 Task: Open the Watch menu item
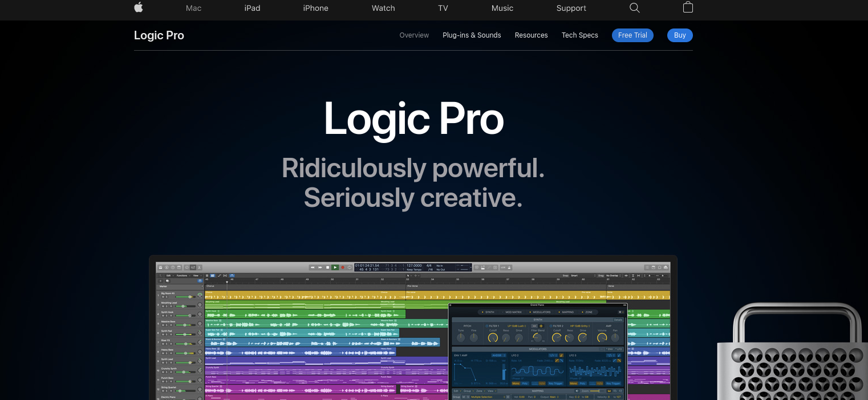(383, 8)
